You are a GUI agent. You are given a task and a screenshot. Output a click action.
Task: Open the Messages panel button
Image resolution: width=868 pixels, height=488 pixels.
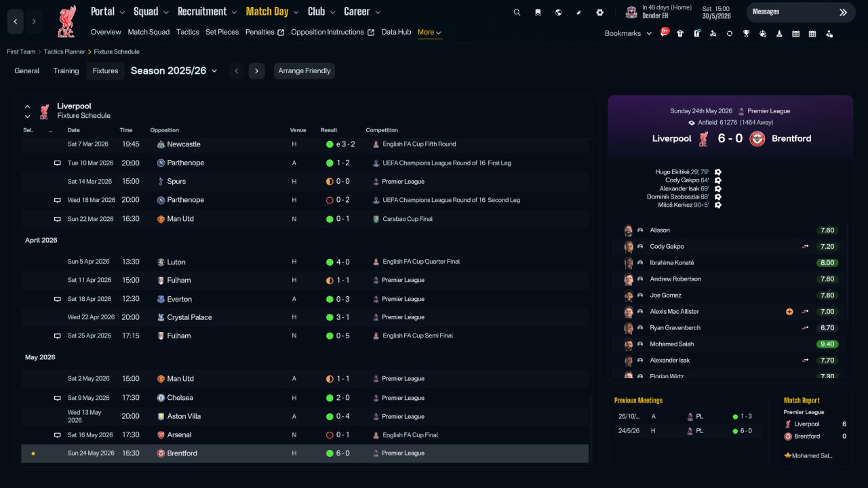[801, 12]
